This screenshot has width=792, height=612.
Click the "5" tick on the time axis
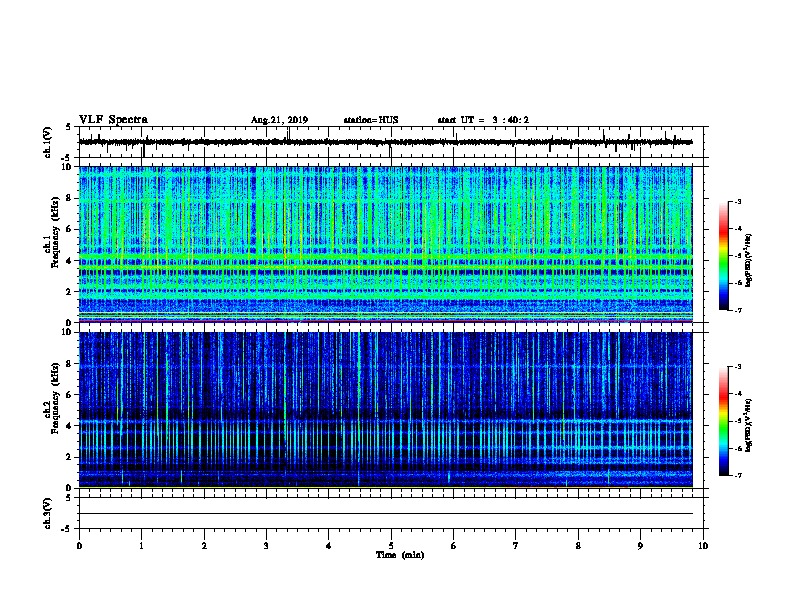pyautogui.click(x=391, y=546)
